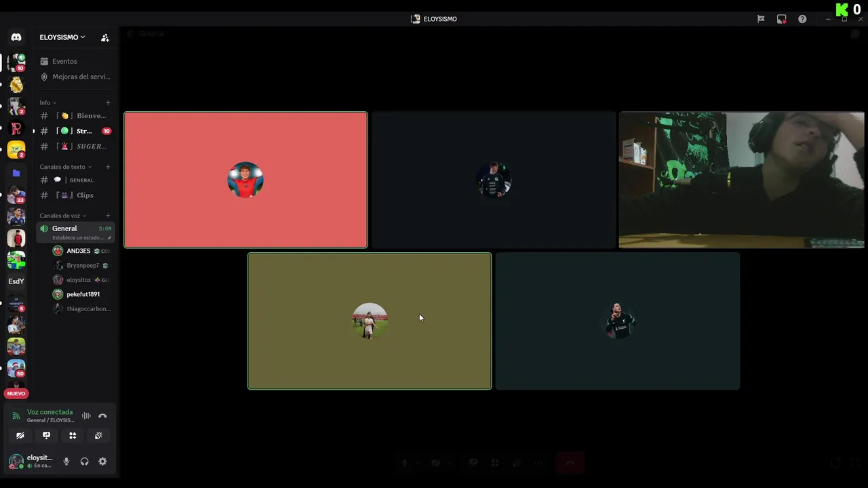Open server icon with 10 badge
Viewport: 868px width, 488px height.
point(16,62)
